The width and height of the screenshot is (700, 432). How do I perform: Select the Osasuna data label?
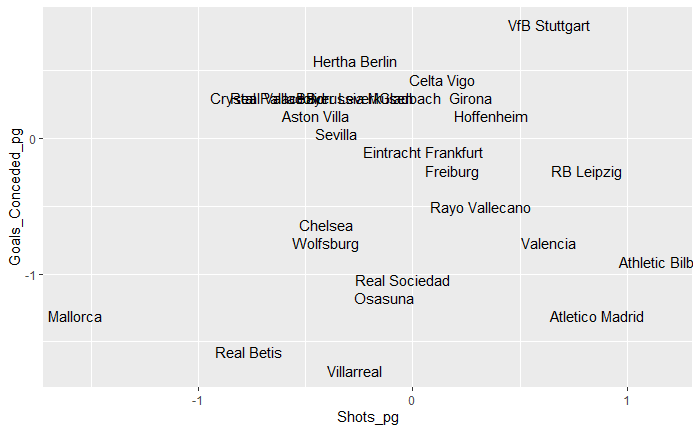384,299
